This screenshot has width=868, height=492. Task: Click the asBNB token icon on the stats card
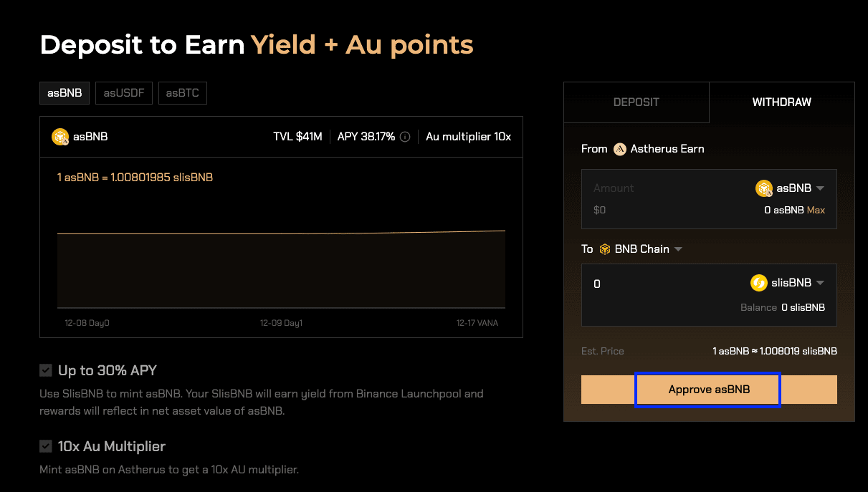click(60, 136)
